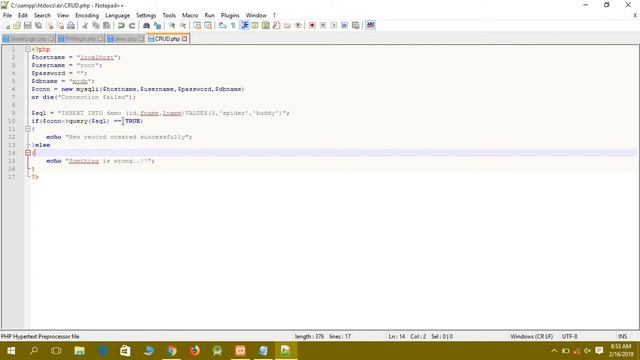Close the CRUD.php tab with its X
The height and width of the screenshot is (360, 640).
pos(184,39)
